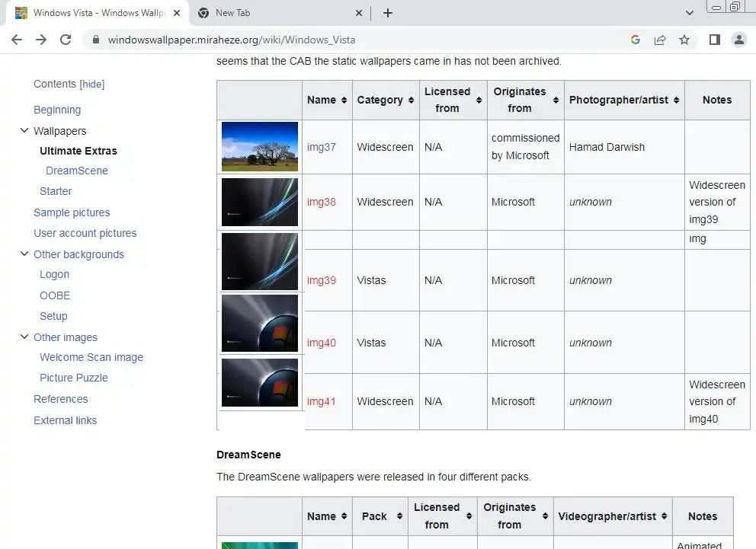
Task: Click the DreamScene section heading
Action: click(x=248, y=455)
